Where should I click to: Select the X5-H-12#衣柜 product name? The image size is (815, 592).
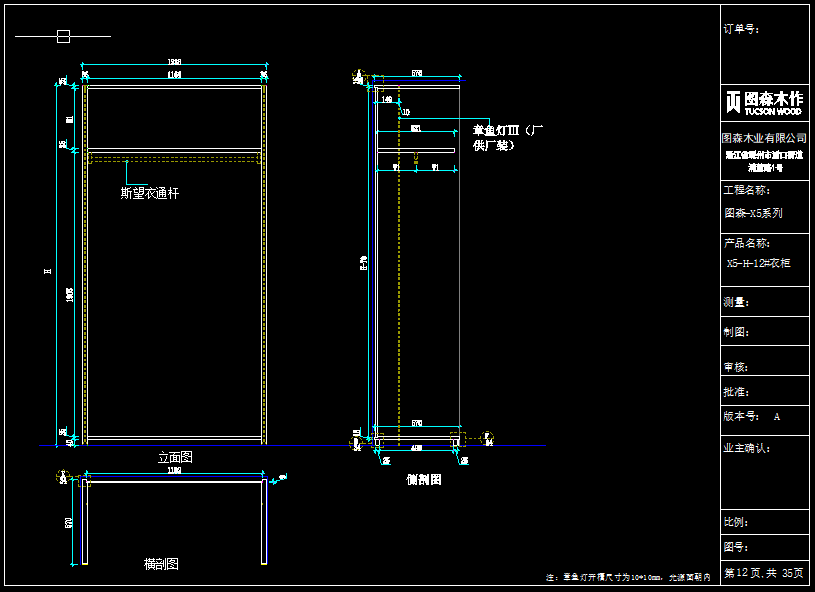758,263
